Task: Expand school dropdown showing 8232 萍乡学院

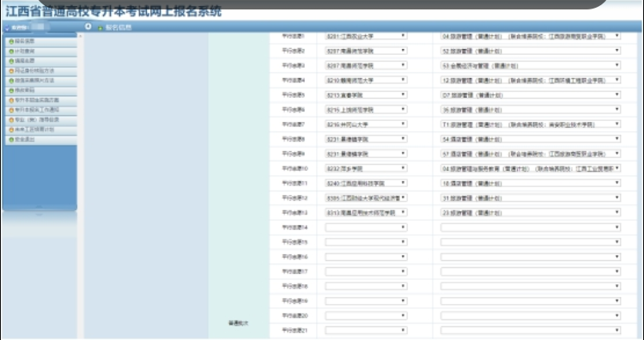Action: pos(366,168)
